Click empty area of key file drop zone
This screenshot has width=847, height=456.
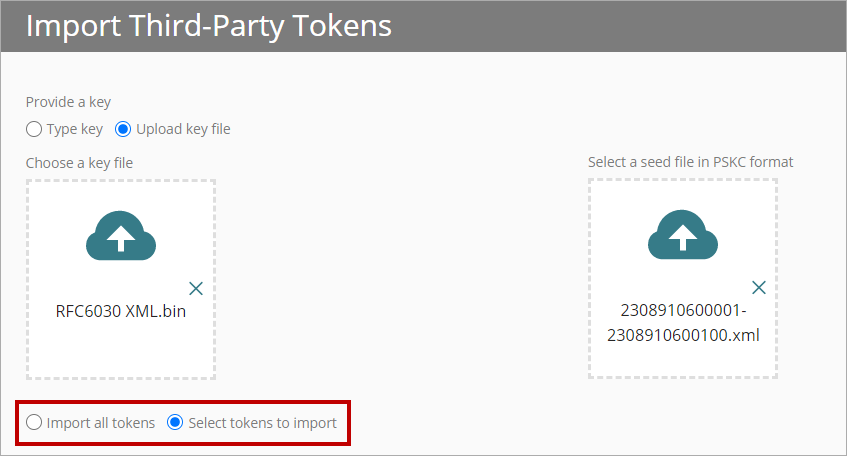coord(120,352)
